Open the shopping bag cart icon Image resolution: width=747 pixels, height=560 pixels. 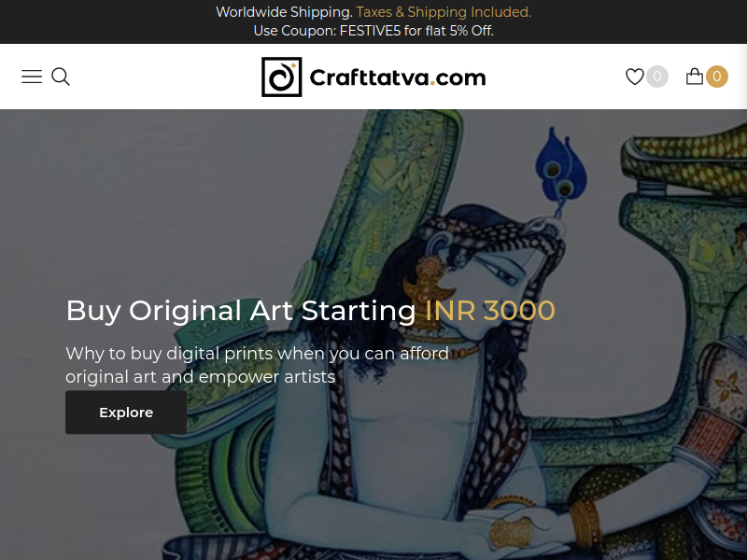pos(694,77)
